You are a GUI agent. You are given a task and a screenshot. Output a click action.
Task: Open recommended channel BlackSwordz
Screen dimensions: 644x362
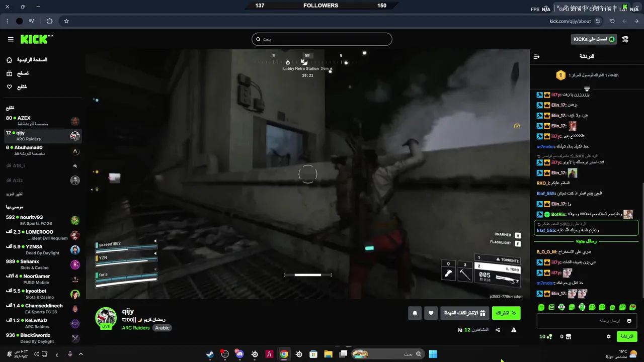(x=43, y=338)
